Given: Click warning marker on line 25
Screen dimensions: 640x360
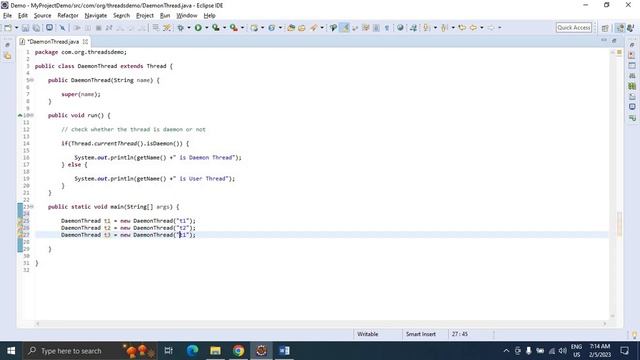Looking at the screenshot, I should tap(20, 221).
